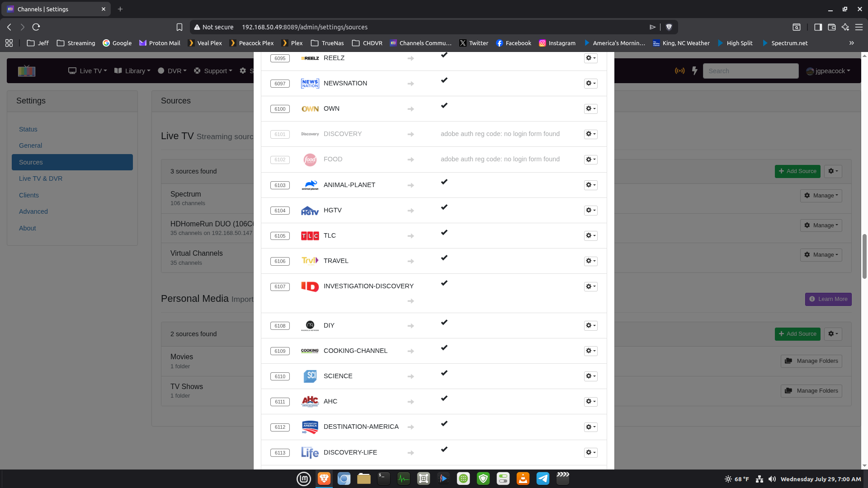Viewport: 868px width, 488px height.
Task: Click the NEWSNATION channel logo
Action: coord(310,84)
